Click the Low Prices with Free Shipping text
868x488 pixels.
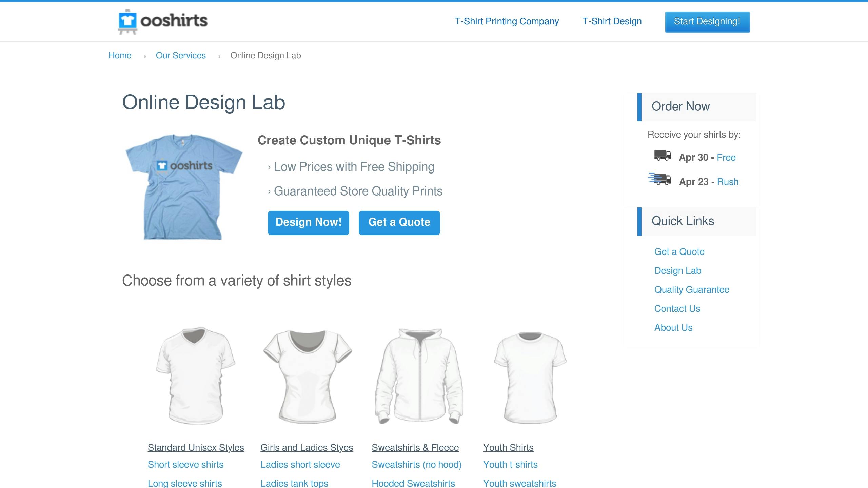point(354,167)
